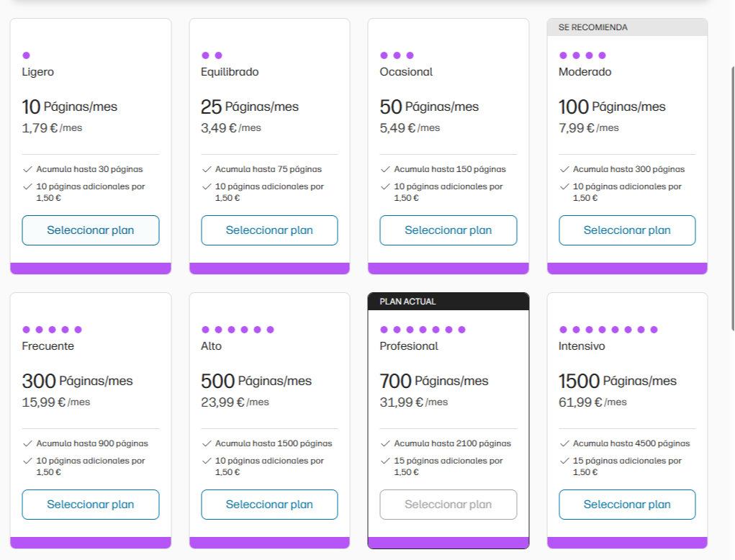Click the 5,49 € /mes price

click(410, 128)
